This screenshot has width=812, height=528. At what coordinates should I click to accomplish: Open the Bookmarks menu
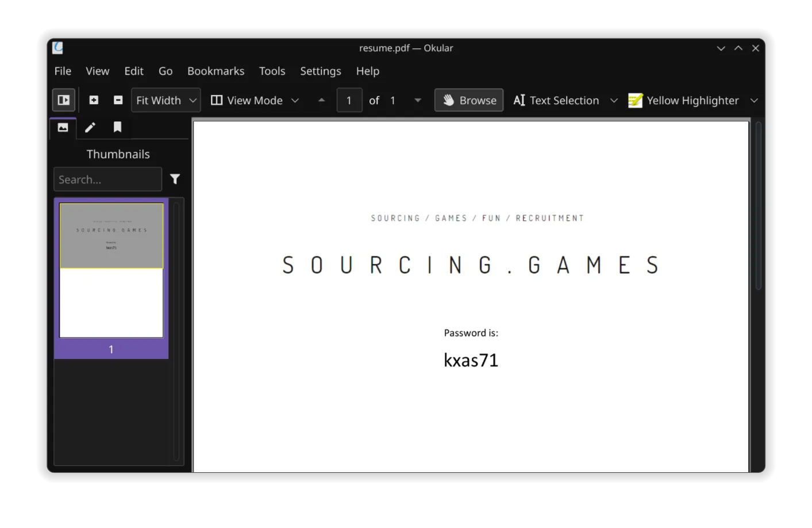click(x=215, y=71)
